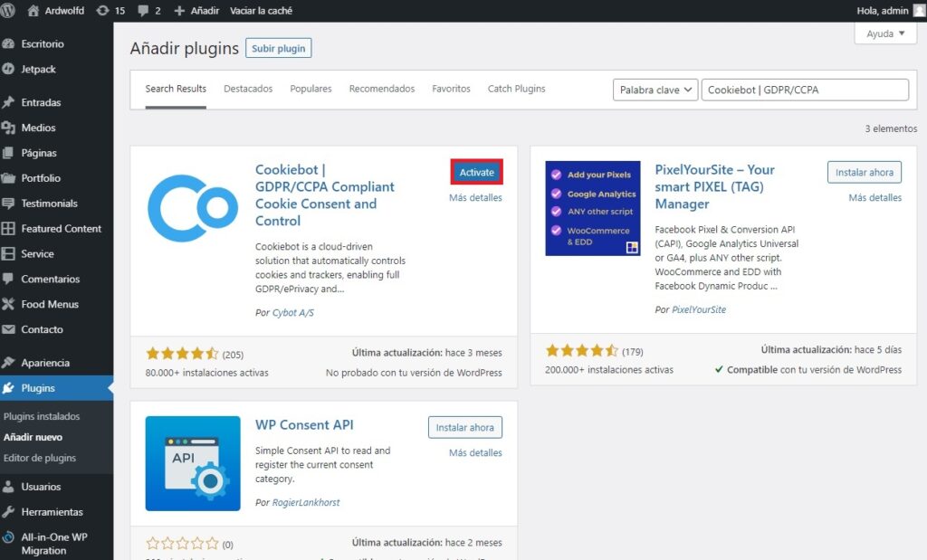927x560 pixels.
Task: Click the Contacto envelope icon
Action: 8,329
